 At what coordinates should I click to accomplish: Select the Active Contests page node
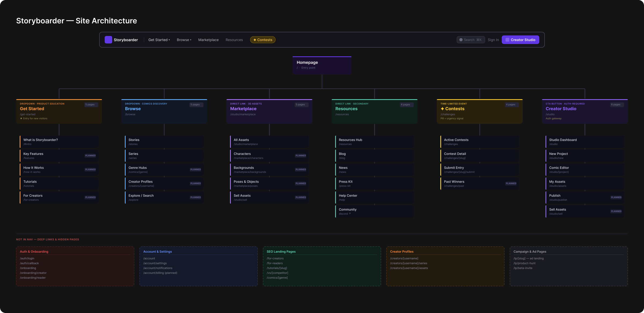click(x=480, y=142)
